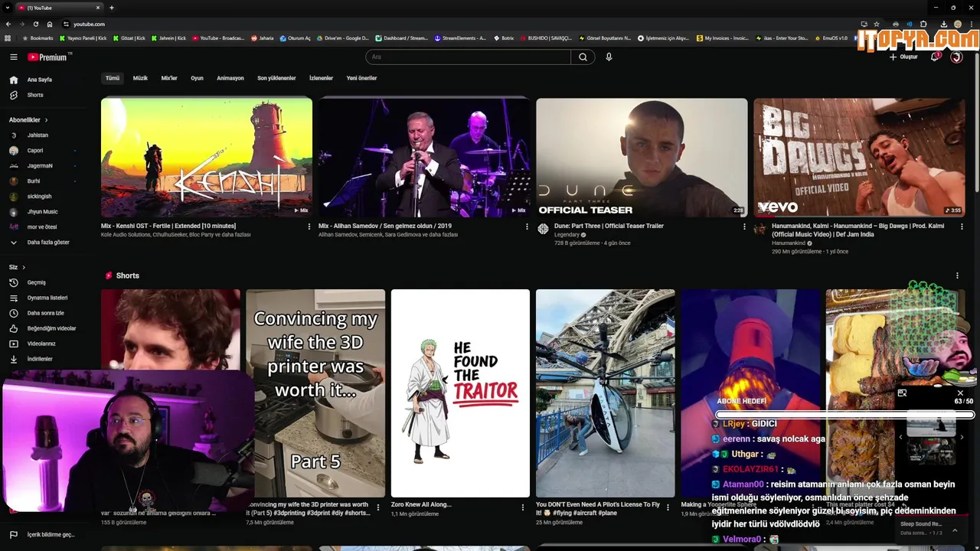Open options menu for Kenshi OST mix

[309, 227]
